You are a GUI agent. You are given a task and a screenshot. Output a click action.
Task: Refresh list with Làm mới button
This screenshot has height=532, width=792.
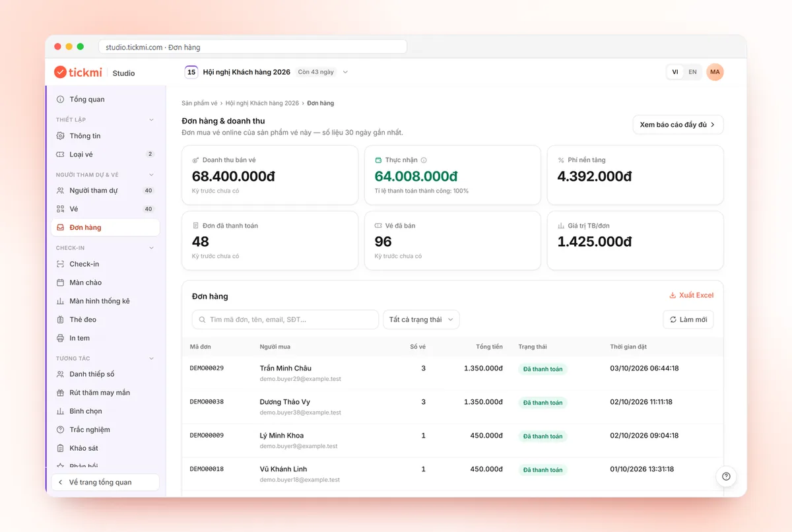[688, 319]
